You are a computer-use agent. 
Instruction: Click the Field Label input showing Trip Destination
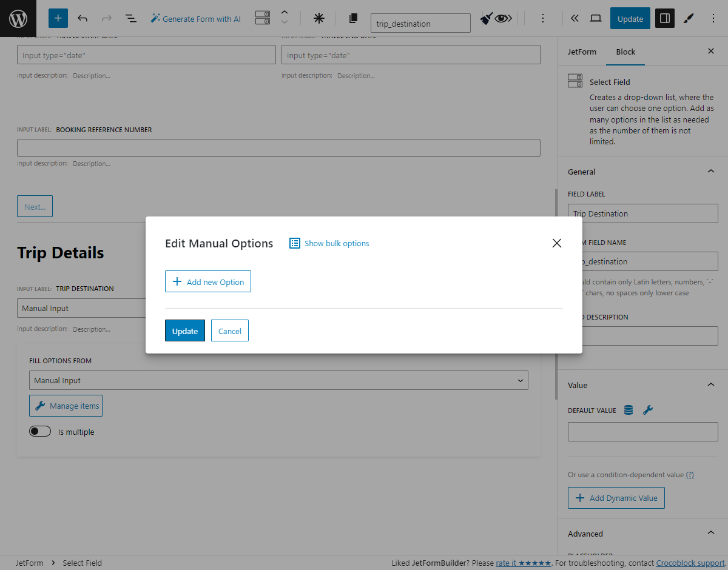[x=642, y=213]
